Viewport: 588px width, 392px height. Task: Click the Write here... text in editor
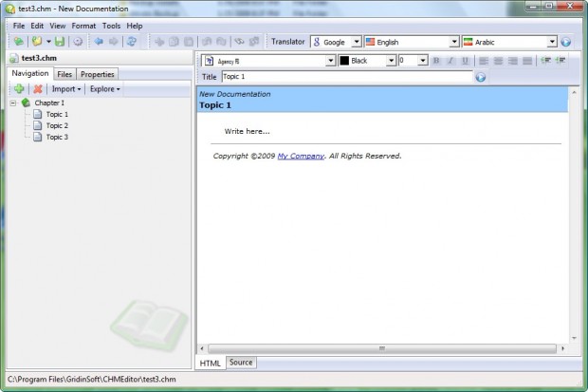point(247,131)
